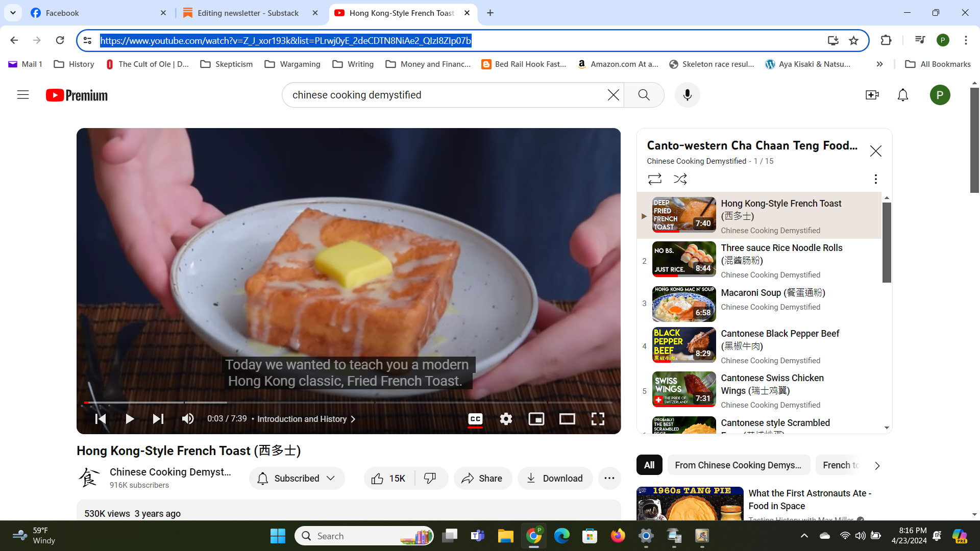Viewport: 980px width, 551px height.
Task: Open the Skepticism bookmarks folder
Action: 227,64
